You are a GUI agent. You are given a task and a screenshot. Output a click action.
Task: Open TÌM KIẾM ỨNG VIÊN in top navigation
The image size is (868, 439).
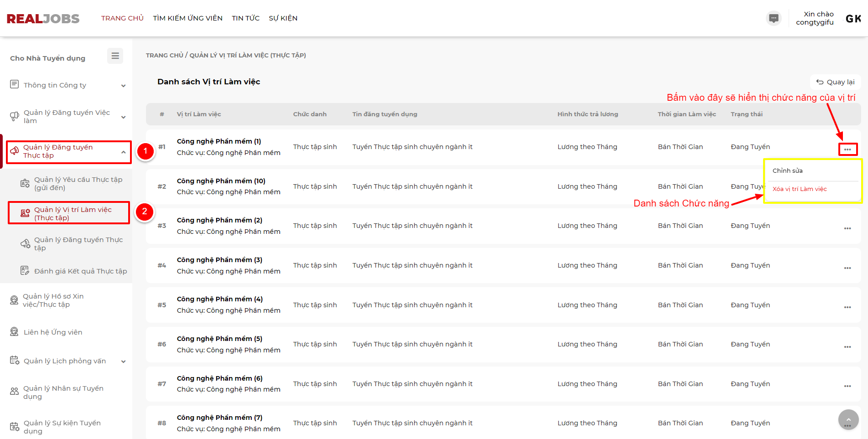pyautogui.click(x=187, y=18)
